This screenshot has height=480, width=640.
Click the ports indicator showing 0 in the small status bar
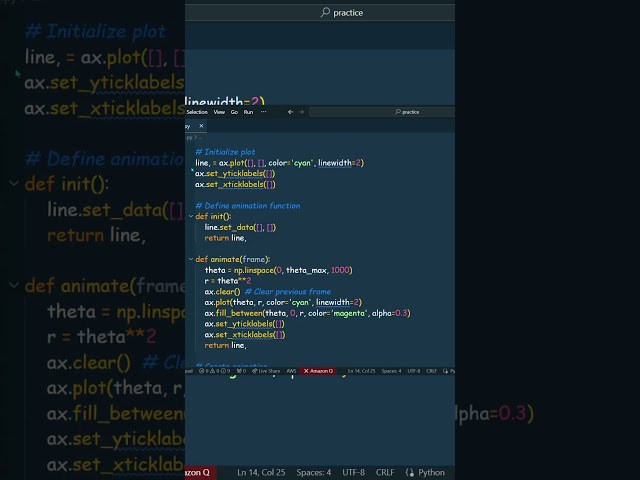click(x=241, y=371)
